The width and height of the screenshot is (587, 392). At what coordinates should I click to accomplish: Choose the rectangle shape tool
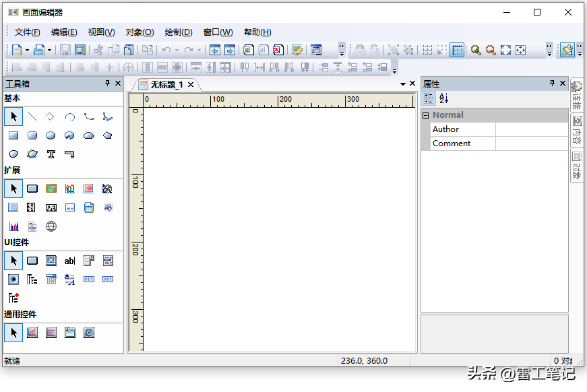13,135
